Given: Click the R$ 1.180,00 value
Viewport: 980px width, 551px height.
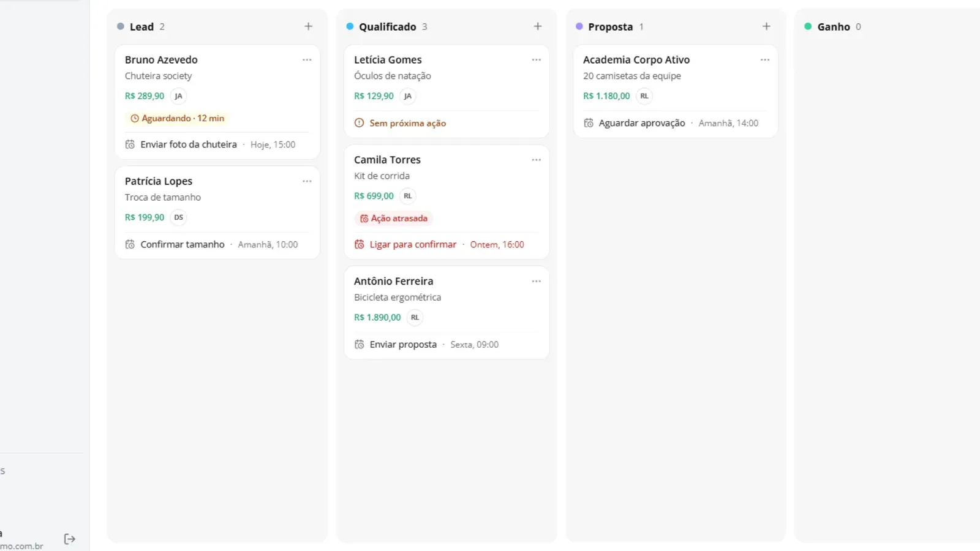Looking at the screenshot, I should pos(606,96).
